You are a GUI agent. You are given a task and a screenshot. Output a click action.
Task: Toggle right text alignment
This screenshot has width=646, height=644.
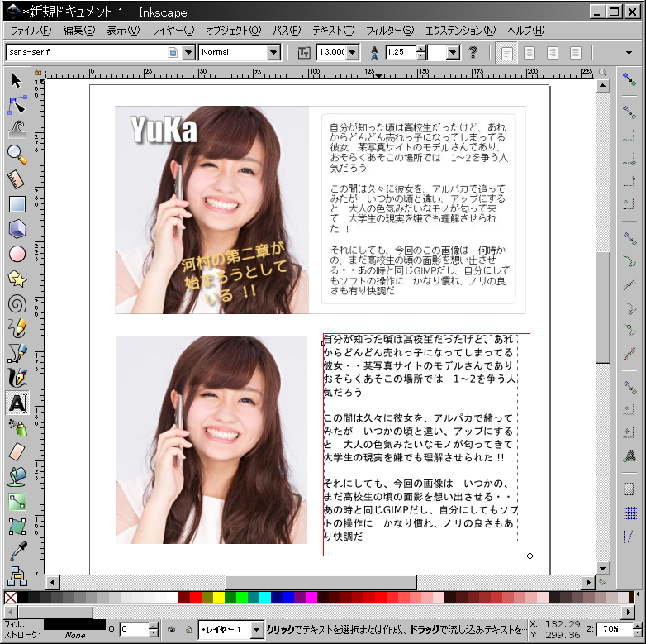click(x=553, y=53)
